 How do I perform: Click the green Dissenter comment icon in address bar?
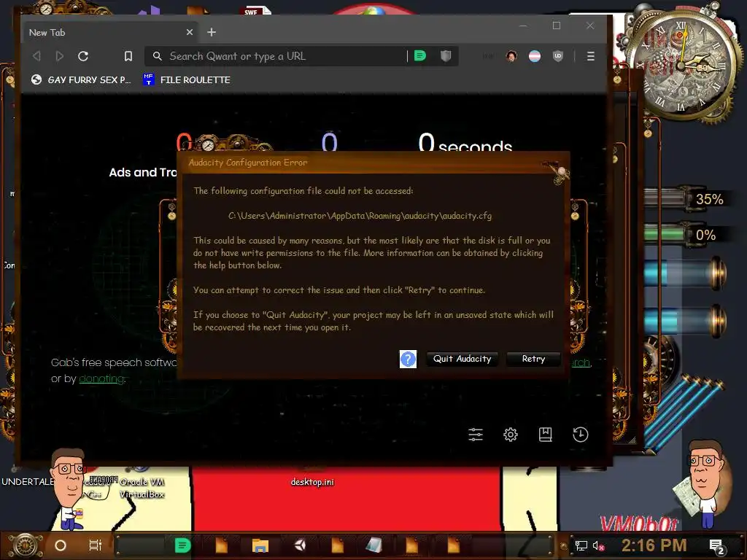(419, 56)
